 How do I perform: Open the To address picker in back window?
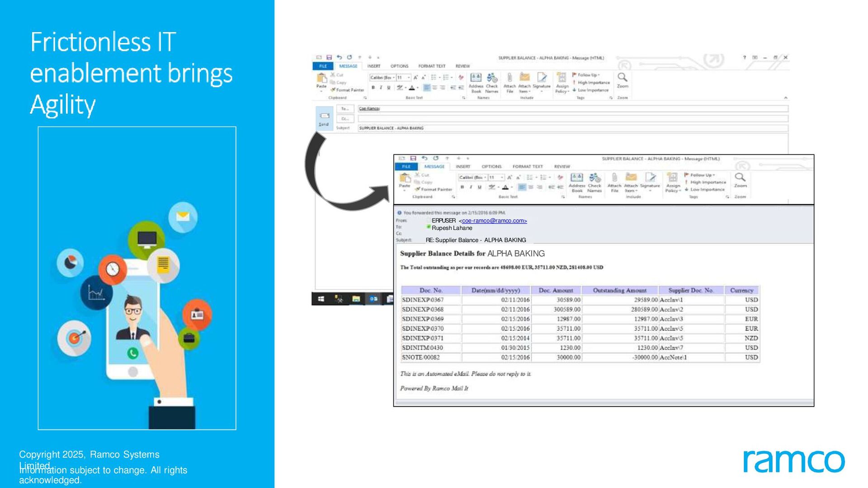point(345,109)
